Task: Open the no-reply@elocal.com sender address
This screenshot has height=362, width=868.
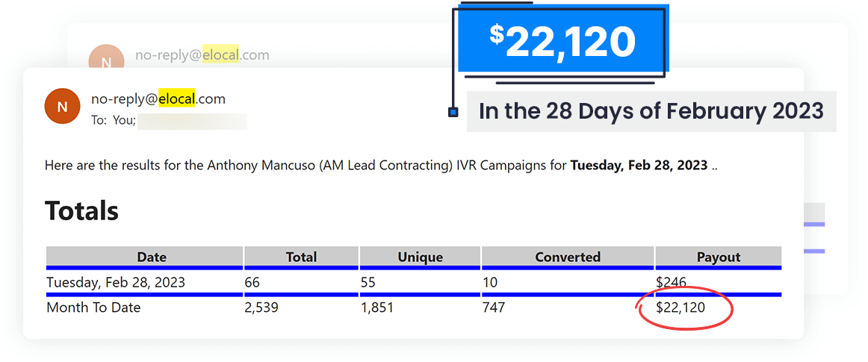Action: click(x=158, y=99)
